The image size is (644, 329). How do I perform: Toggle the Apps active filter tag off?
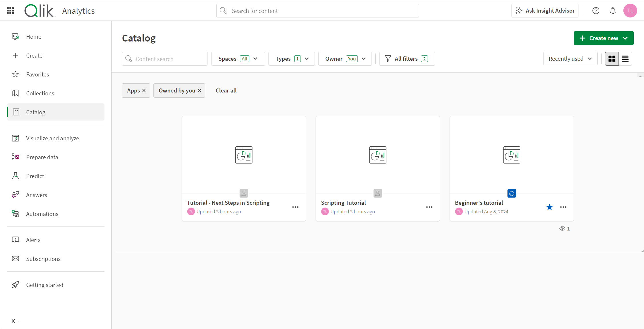click(145, 90)
